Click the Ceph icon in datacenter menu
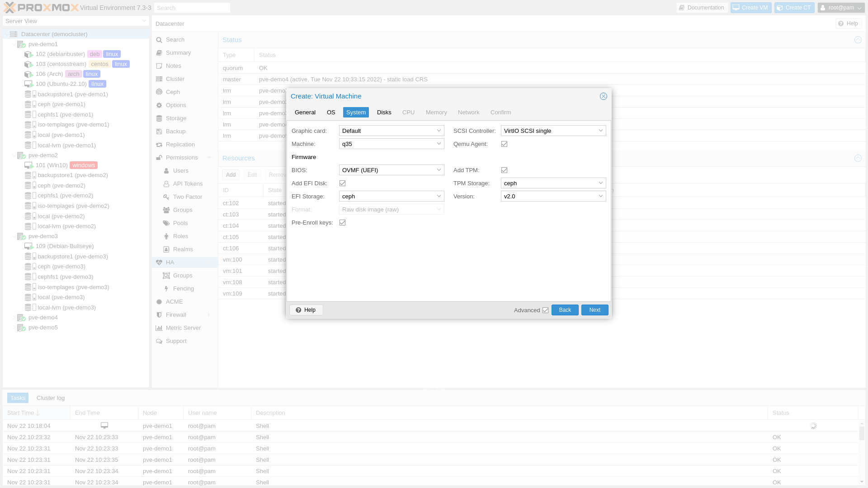 (159, 92)
